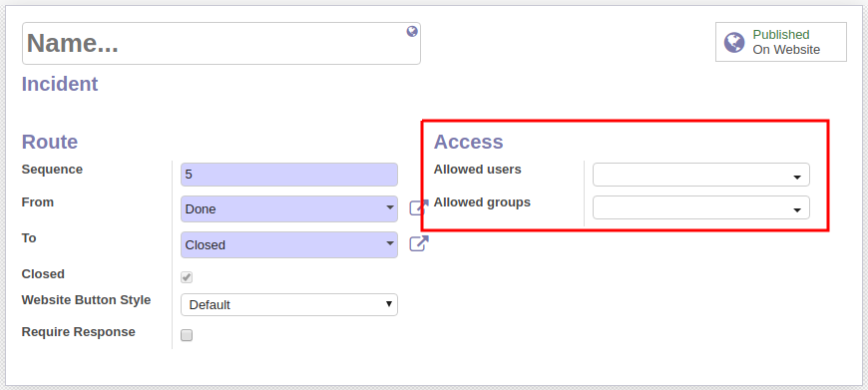Open the Allowed users dropdown

pyautogui.click(x=700, y=175)
